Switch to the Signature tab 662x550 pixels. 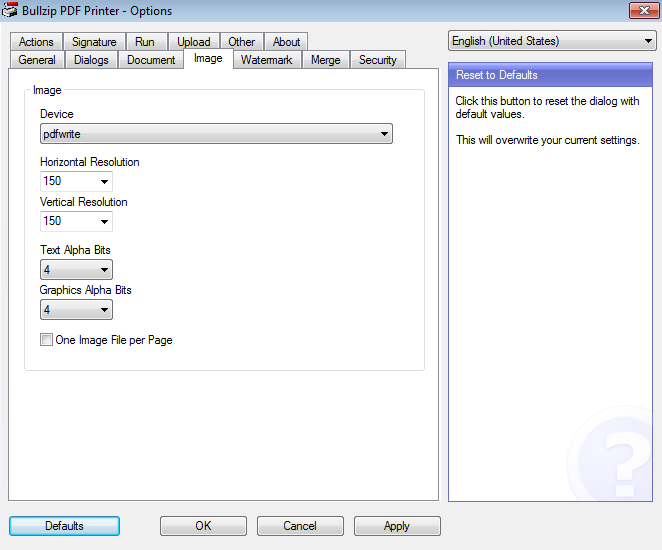(94, 42)
